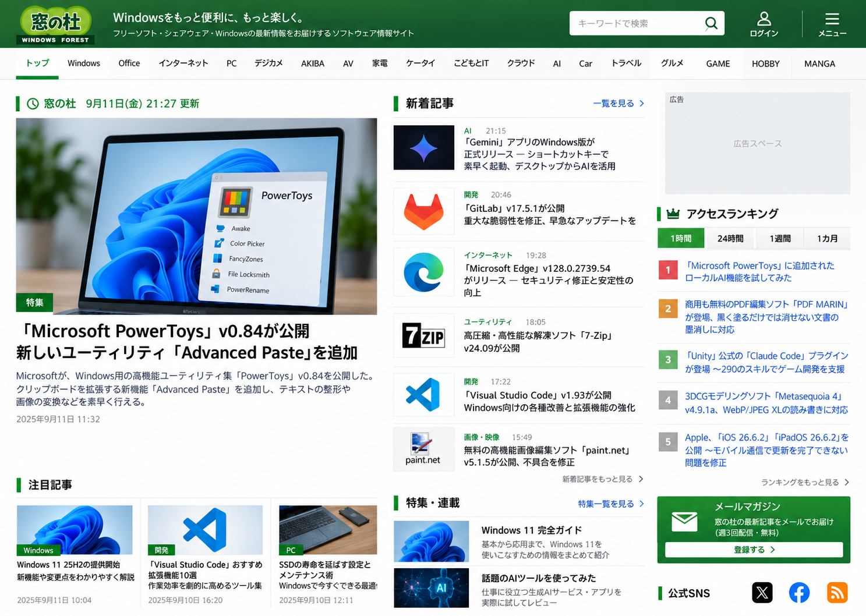The image size is (866, 616).
Task: Open the Unity Claude Code ranking article
Action: [x=766, y=362]
